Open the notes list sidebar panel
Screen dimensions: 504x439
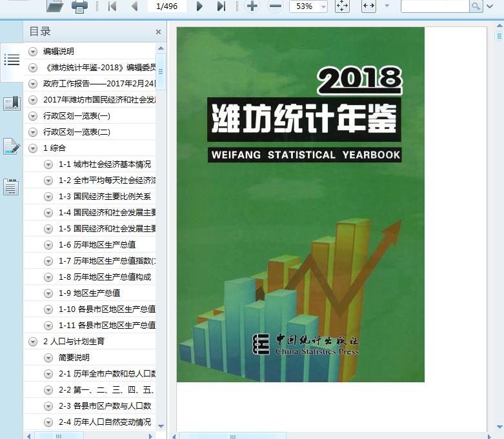coord(11,186)
